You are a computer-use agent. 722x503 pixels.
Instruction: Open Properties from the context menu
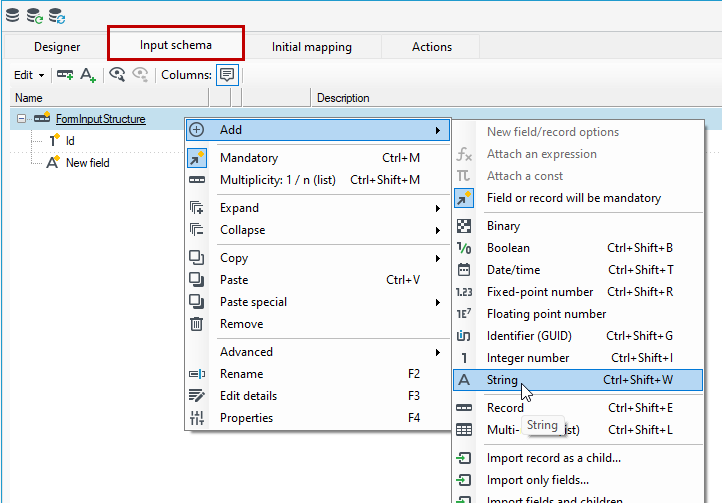point(318,418)
